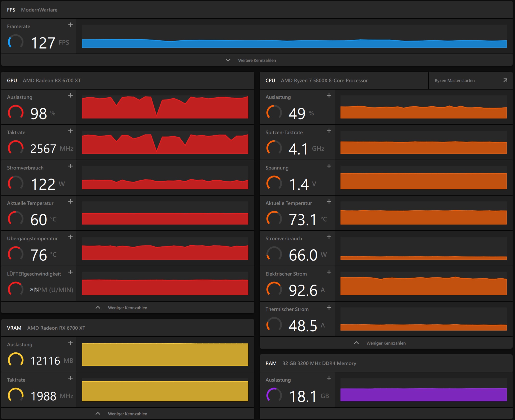Click the plus icon for GPU Auslastung
Viewport: 515px width, 420px height.
click(70, 96)
